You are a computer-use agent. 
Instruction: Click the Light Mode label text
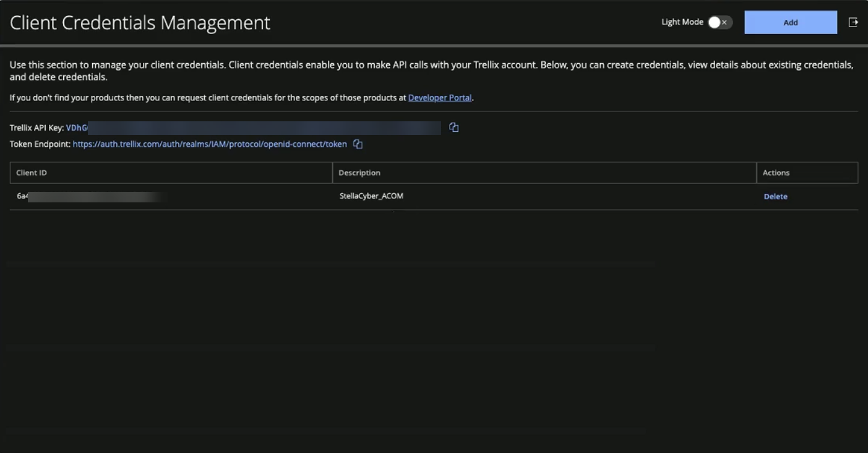[682, 22]
